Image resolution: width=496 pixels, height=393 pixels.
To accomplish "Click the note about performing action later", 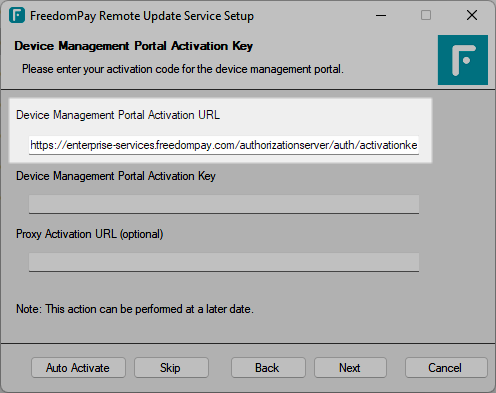I will click(x=135, y=309).
